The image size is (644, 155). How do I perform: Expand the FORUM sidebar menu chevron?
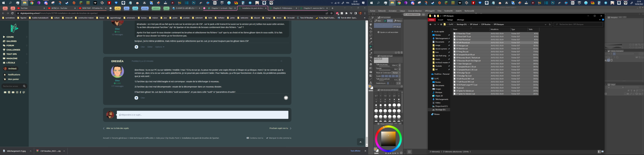pos(27,46)
